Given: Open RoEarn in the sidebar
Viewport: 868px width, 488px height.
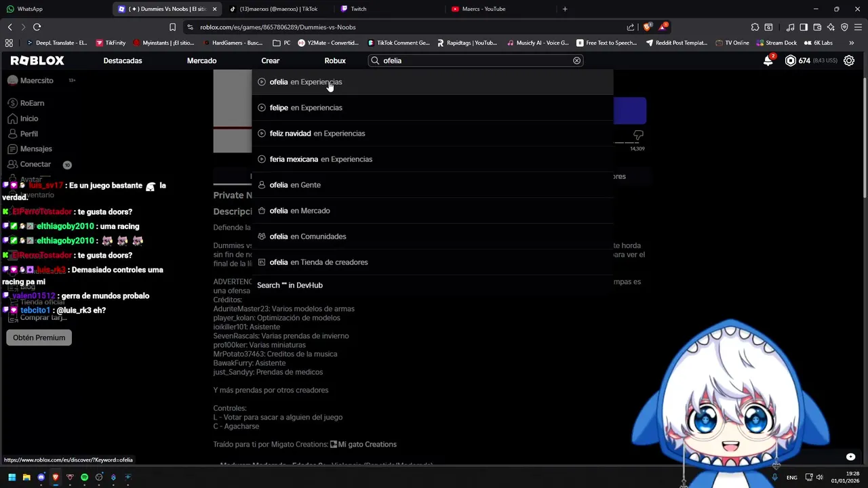Looking at the screenshot, I should coord(26,103).
